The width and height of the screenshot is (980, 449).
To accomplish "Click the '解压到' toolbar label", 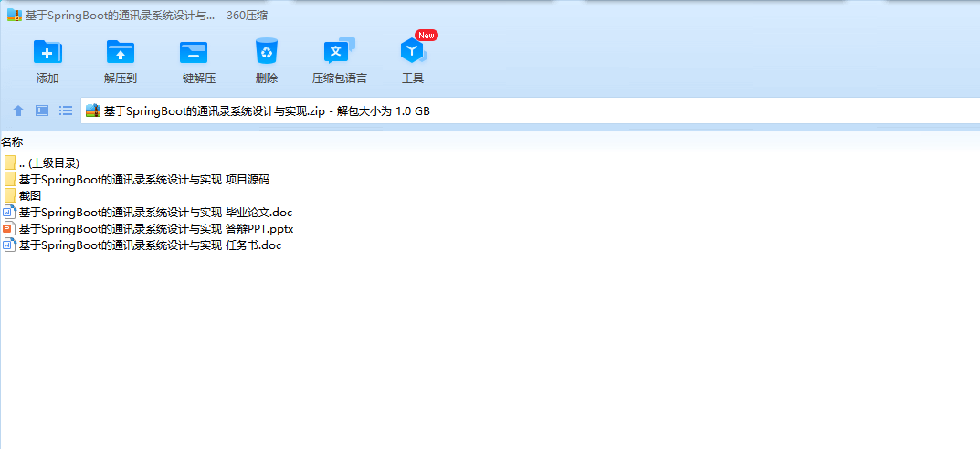I will [x=121, y=78].
